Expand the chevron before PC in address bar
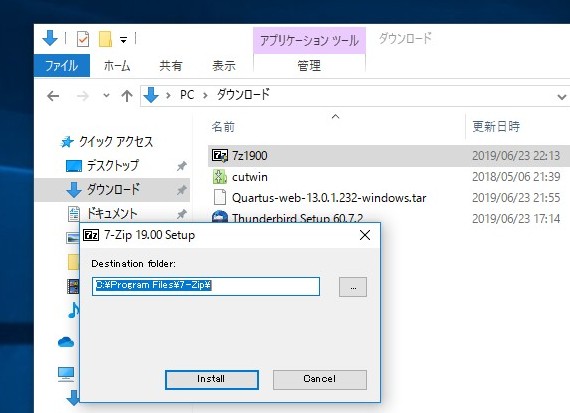The width and height of the screenshot is (570, 413). 168,96
